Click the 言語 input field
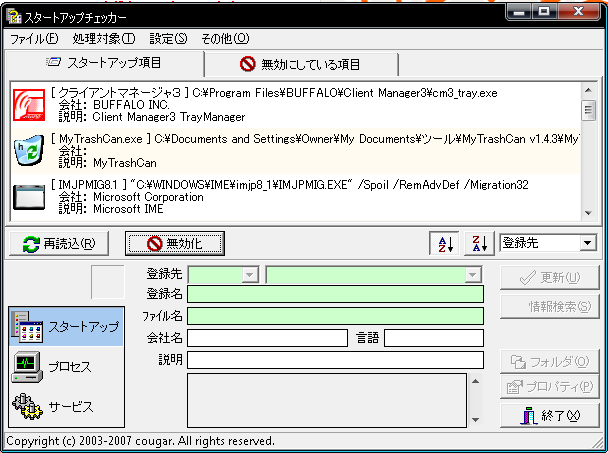608x453 pixels. point(434,338)
